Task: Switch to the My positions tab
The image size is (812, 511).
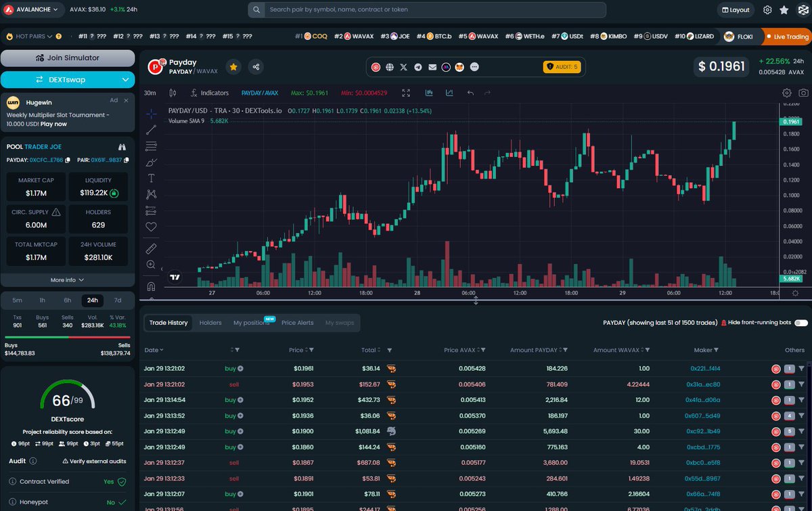Action: pos(252,323)
